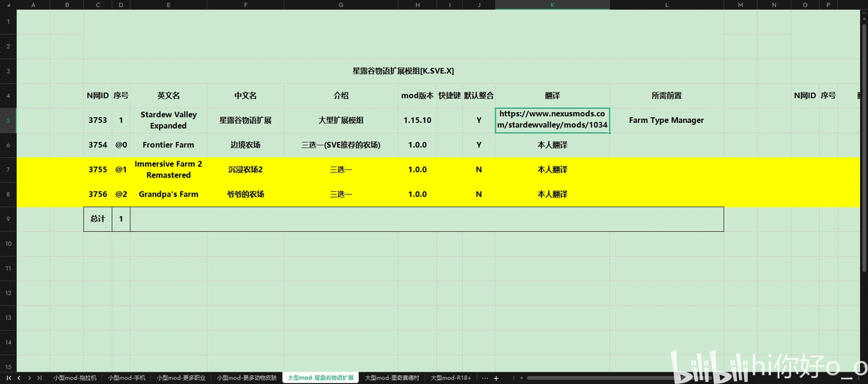This screenshot has width=868, height=384.
Task: Open the 小型mod-更多职业 sheet tab
Action: 181,378
